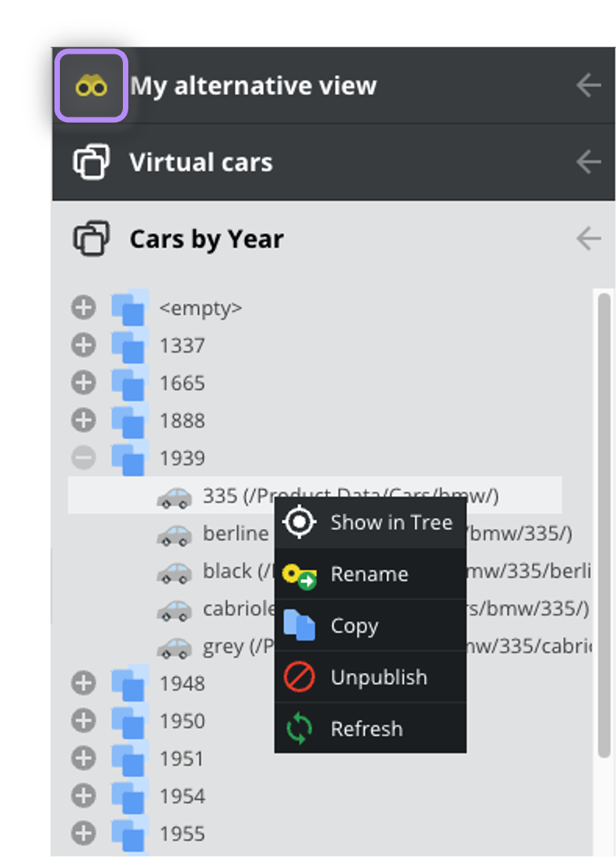This screenshot has width=616, height=859.
Task: Expand the 1951 year node
Action: (x=83, y=758)
